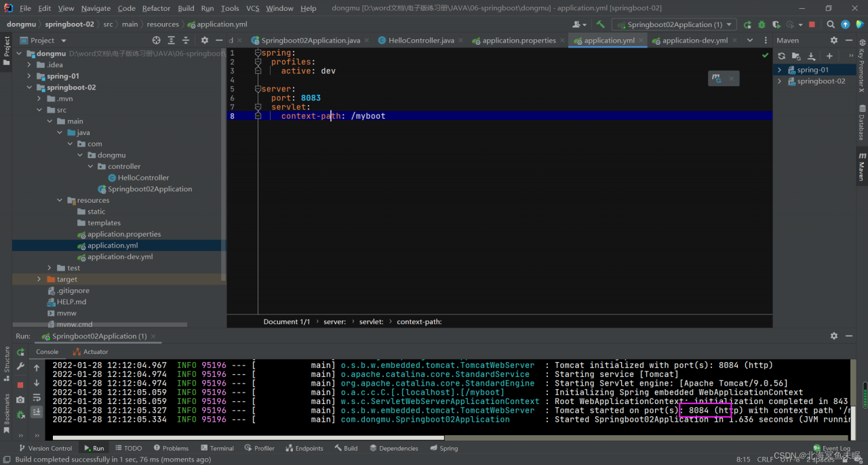Click the CRLF line separator indicator
The height and width of the screenshot is (465, 868).
point(765,460)
